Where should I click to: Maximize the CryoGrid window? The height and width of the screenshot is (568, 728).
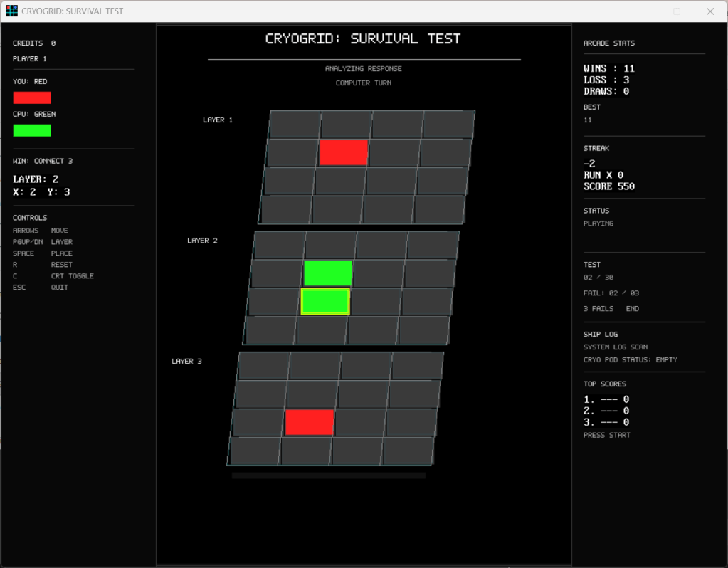[677, 11]
